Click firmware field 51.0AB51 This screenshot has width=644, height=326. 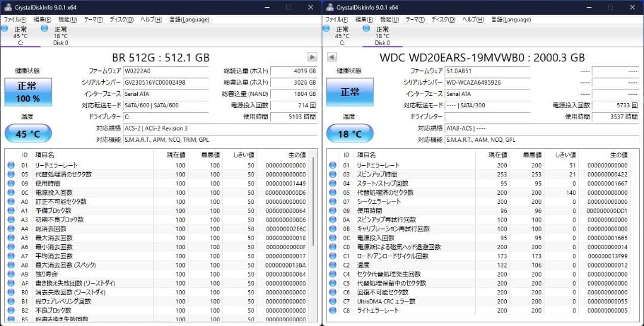(488, 70)
